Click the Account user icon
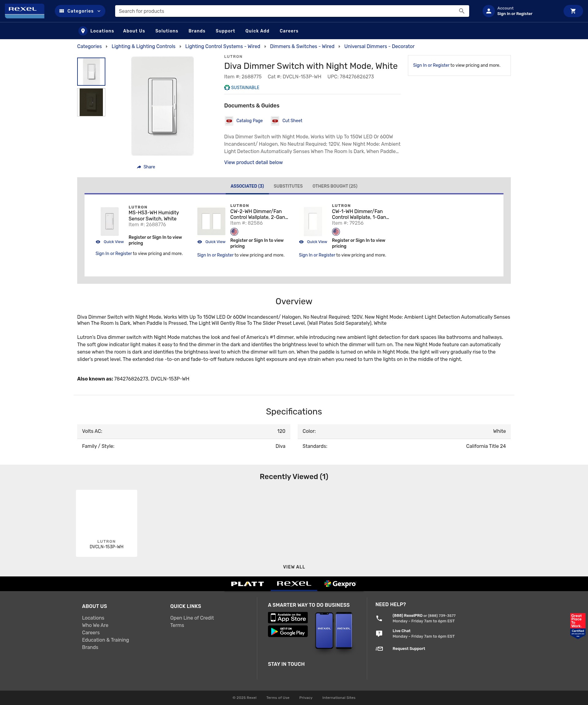 [x=488, y=11]
